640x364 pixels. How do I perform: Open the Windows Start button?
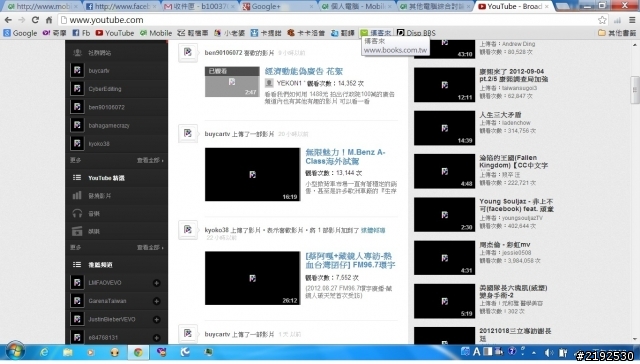[15, 352]
